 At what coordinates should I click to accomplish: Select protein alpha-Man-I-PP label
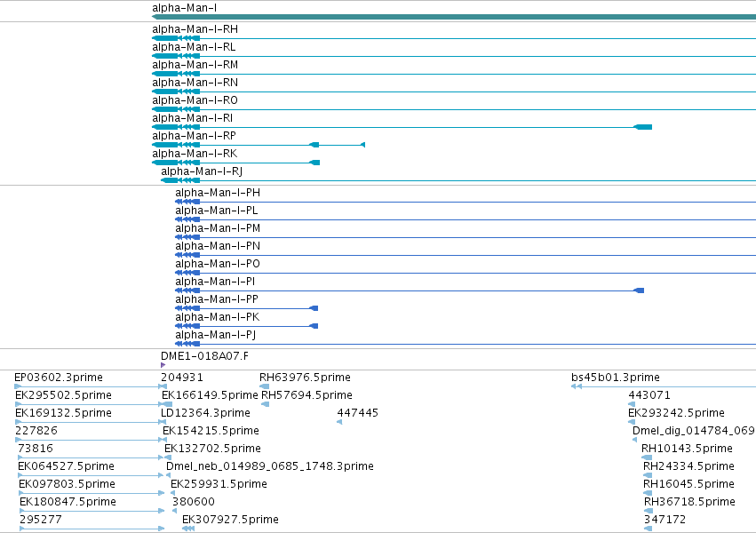pyautogui.click(x=217, y=299)
